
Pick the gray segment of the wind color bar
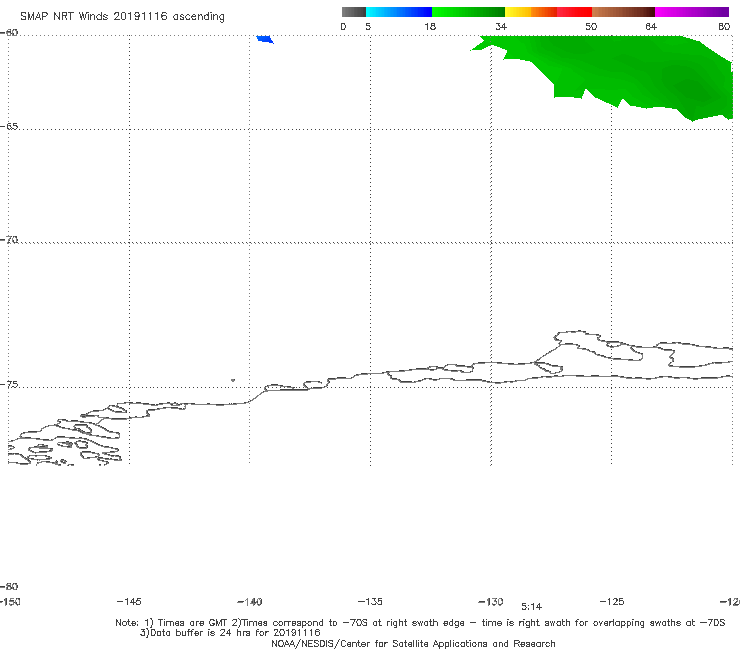353,12
